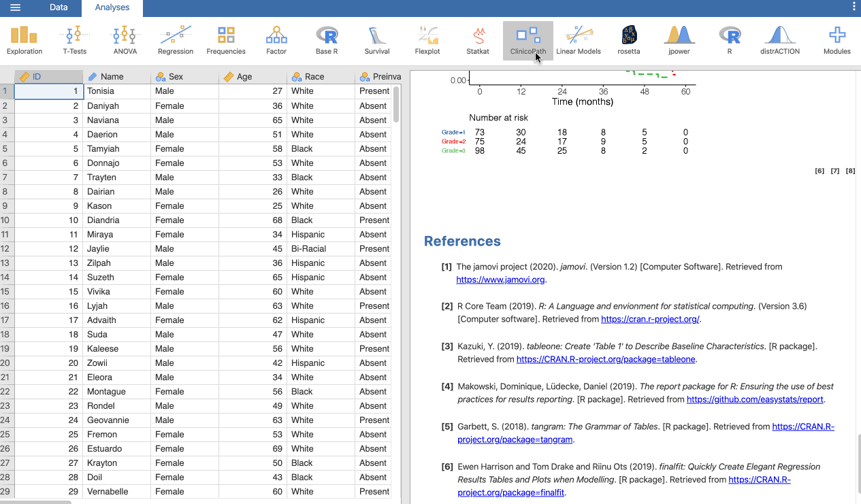Open the rosetta module
The image size is (861, 504).
629,41
